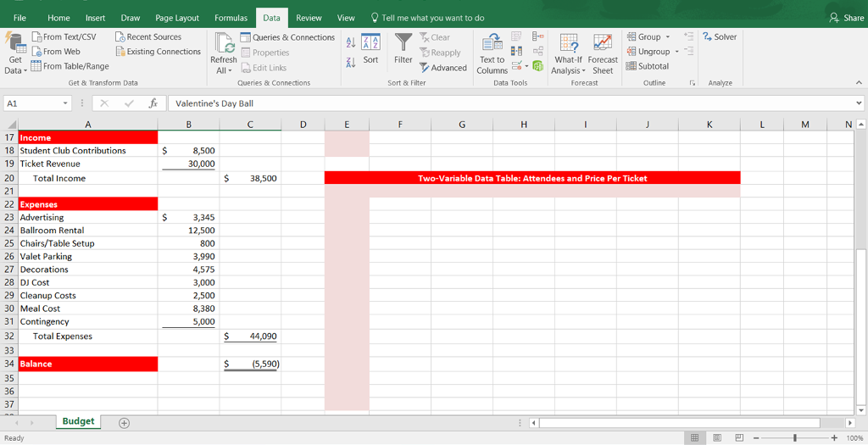Click the Refresh All icon
This screenshot has height=445, width=868.
(x=224, y=43)
